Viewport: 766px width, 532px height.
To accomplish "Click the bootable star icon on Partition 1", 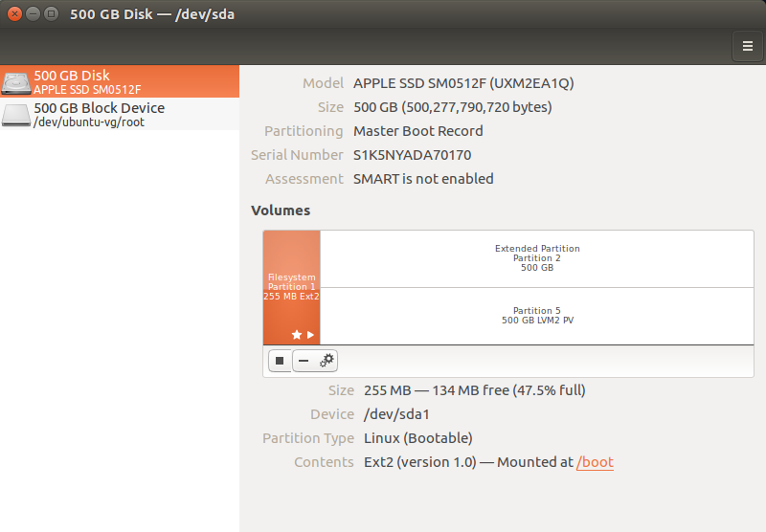I will click(297, 335).
